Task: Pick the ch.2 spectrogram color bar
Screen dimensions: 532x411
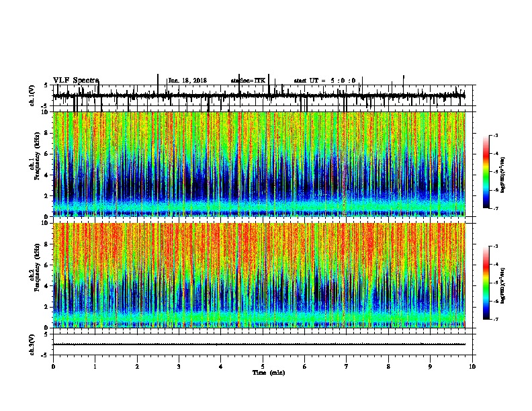Action: coord(486,283)
